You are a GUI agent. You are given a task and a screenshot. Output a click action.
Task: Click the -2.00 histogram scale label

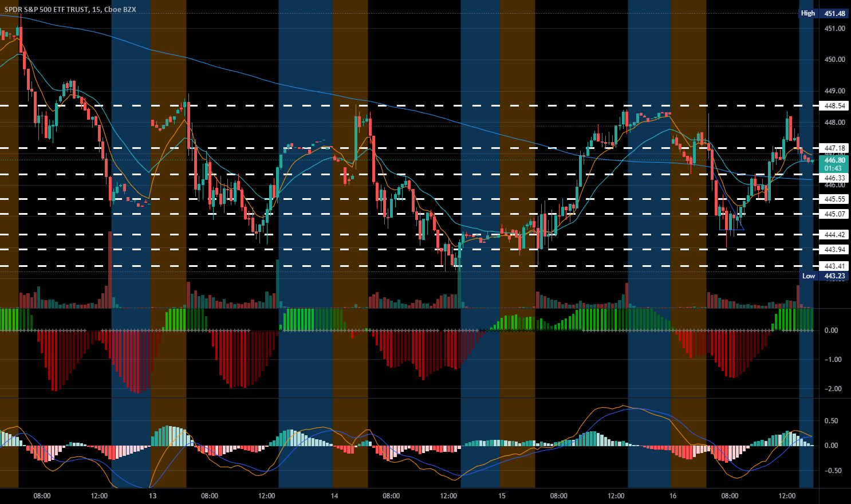[832, 389]
